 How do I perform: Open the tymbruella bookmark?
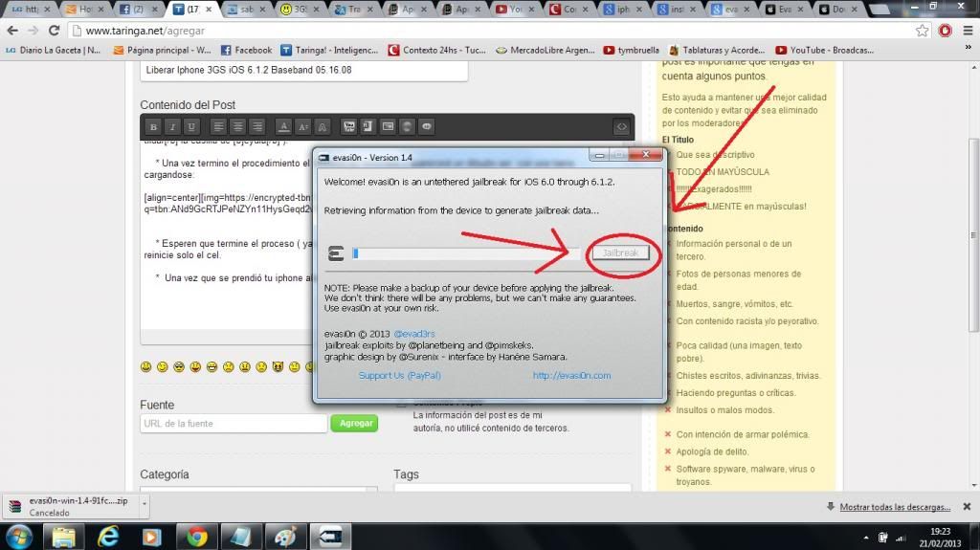632,50
